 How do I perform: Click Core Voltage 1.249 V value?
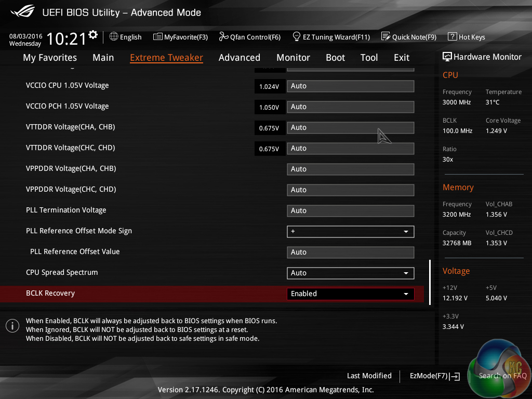click(x=496, y=130)
